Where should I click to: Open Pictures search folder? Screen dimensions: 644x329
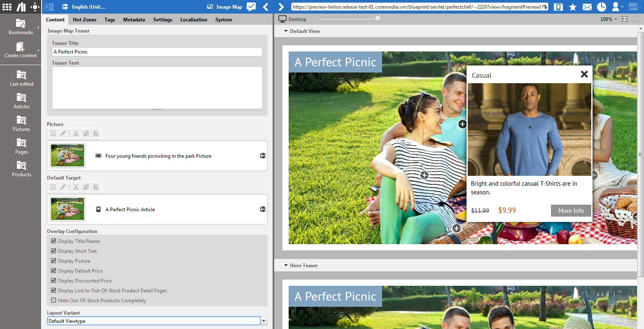point(21,124)
